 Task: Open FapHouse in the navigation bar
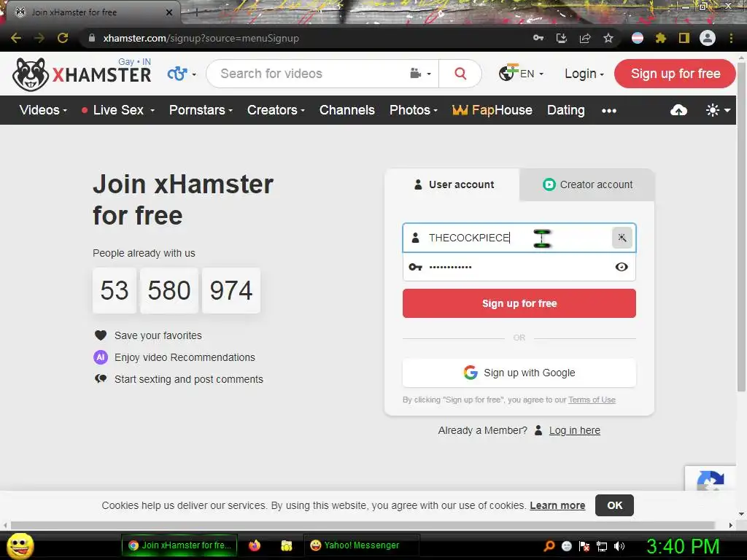492,110
